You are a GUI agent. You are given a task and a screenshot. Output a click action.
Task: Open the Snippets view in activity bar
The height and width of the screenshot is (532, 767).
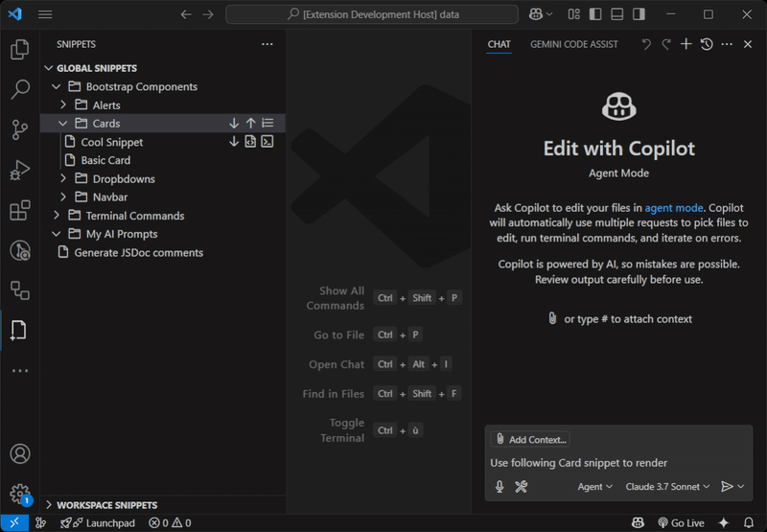[x=18, y=331]
